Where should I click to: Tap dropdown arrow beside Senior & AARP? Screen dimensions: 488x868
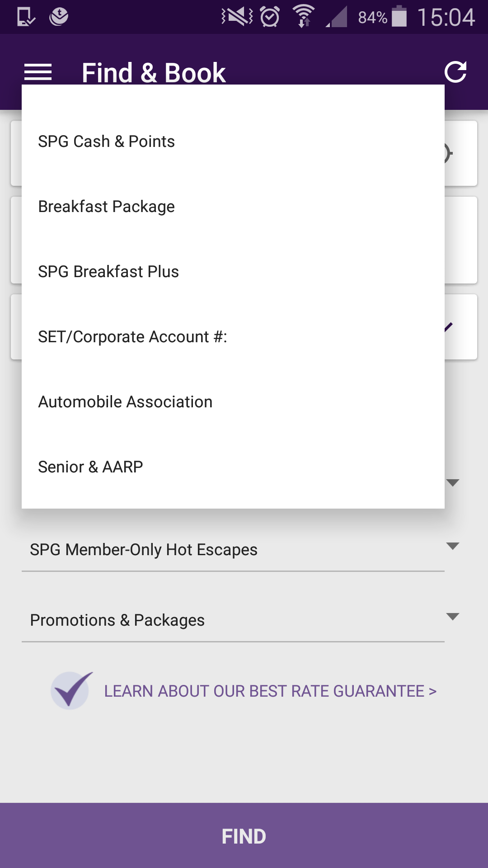coord(452,482)
